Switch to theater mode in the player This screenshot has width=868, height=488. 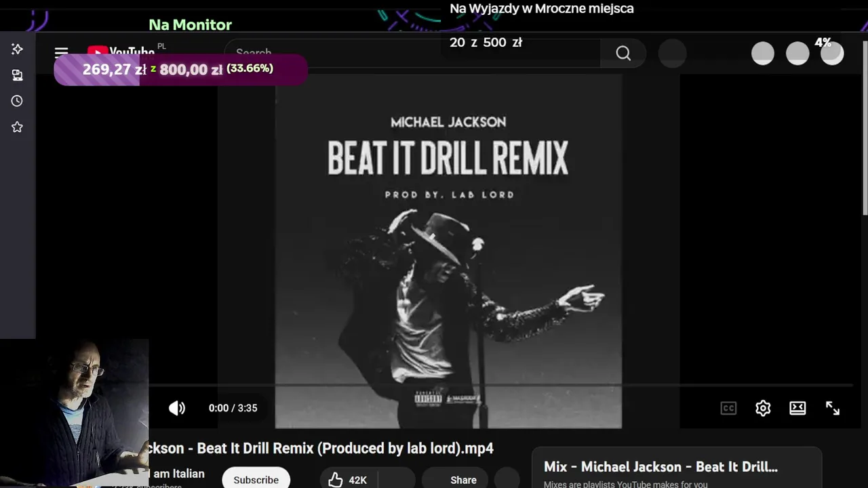coord(797,408)
